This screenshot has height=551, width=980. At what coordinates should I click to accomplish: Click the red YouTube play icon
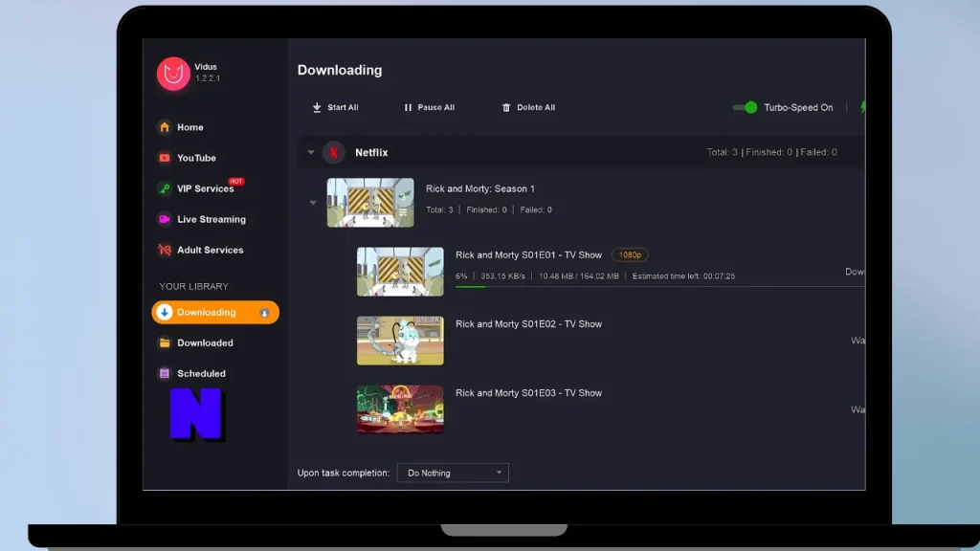click(x=165, y=158)
